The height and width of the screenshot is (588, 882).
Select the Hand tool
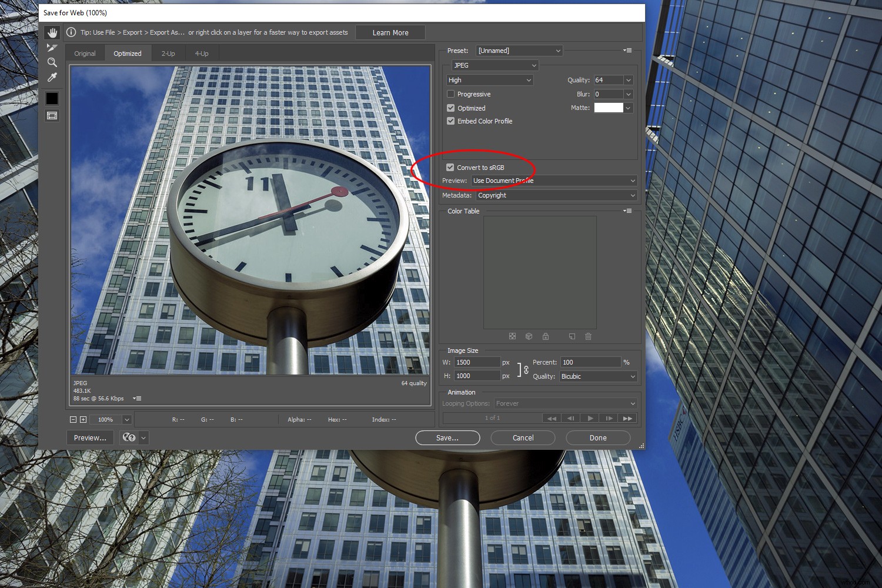click(52, 32)
